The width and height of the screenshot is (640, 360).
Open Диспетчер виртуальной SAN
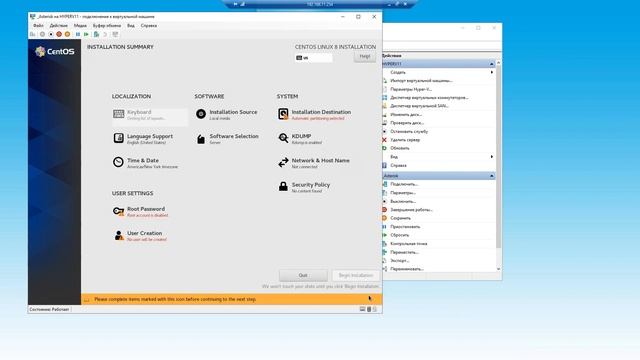click(419, 106)
